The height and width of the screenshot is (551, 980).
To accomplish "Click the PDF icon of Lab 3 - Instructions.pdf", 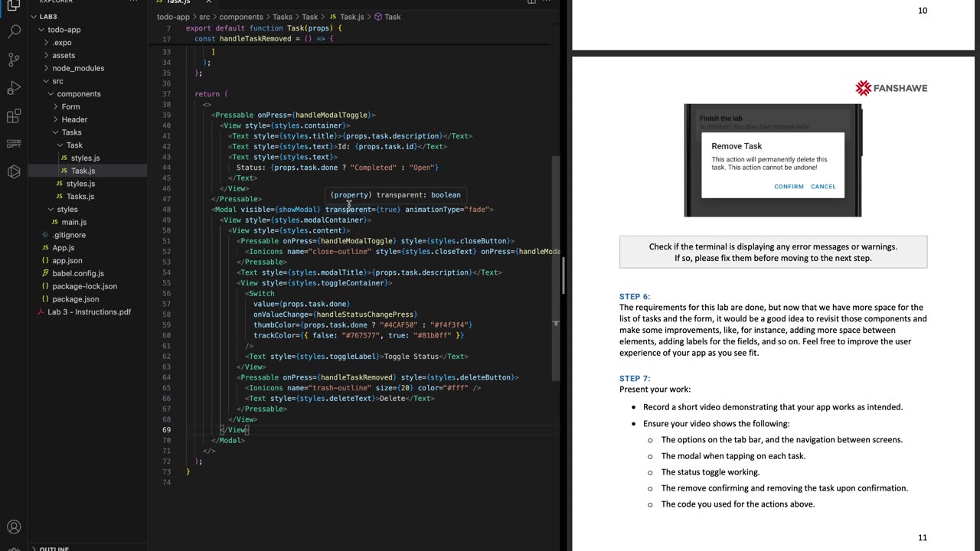I will (41, 312).
